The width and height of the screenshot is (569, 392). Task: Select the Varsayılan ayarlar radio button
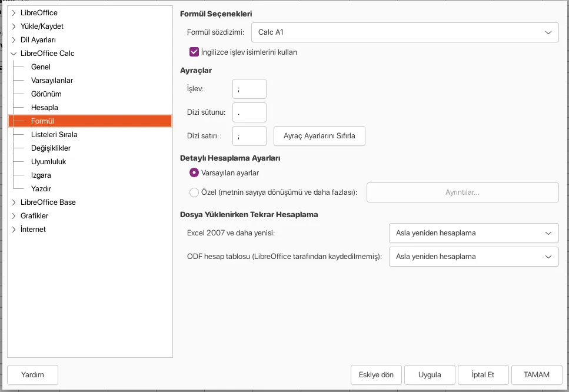(194, 173)
